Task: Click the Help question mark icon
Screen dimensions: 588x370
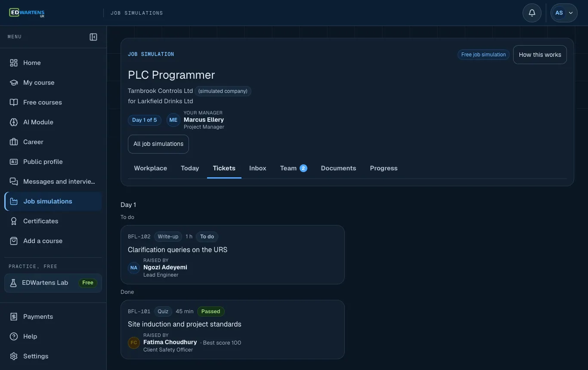Action: (x=14, y=336)
